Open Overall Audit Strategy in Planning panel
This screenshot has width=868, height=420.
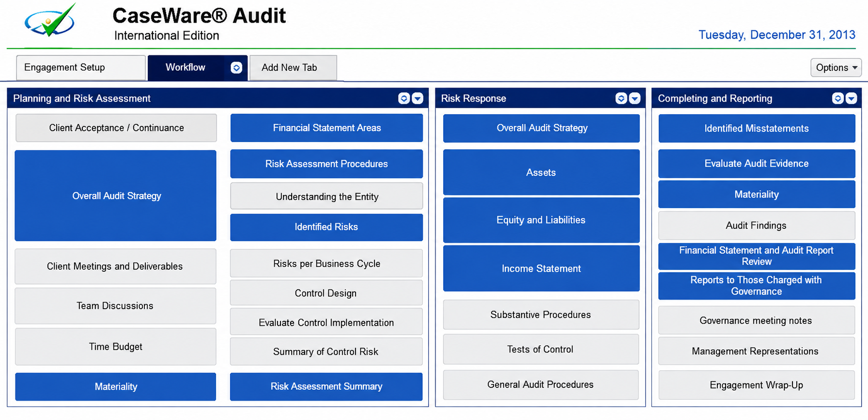pyautogui.click(x=115, y=196)
